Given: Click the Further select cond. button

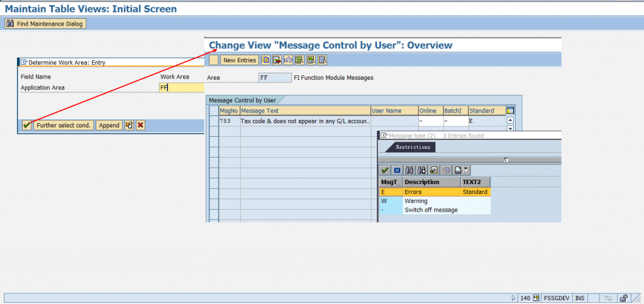Looking at the screenshot, I should click(64, 126).
